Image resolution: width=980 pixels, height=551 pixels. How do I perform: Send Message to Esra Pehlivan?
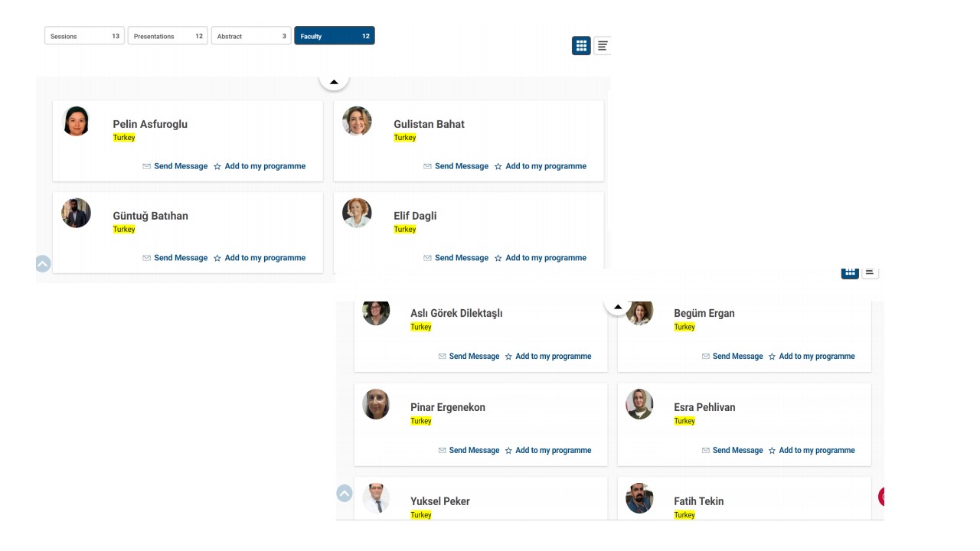pos(737,451)
